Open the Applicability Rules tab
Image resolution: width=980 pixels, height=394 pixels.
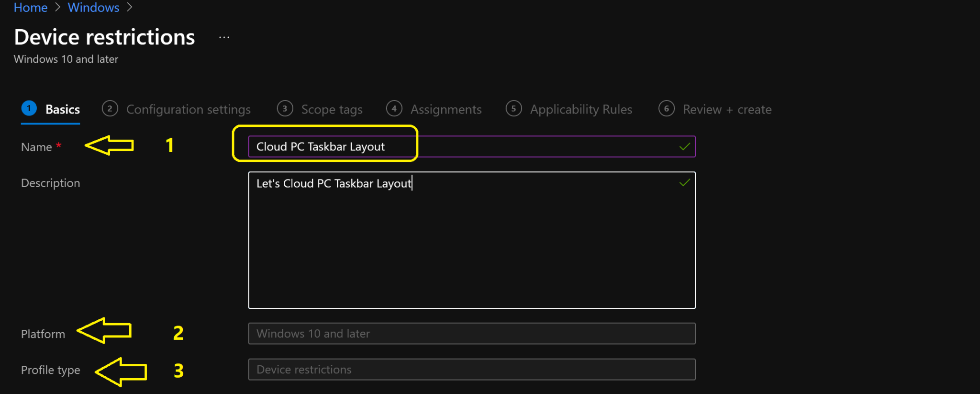click(x=580, y=110)
